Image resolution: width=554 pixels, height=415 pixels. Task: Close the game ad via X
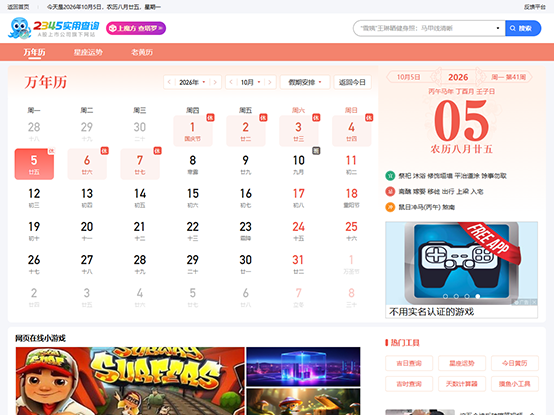(534, 302)
